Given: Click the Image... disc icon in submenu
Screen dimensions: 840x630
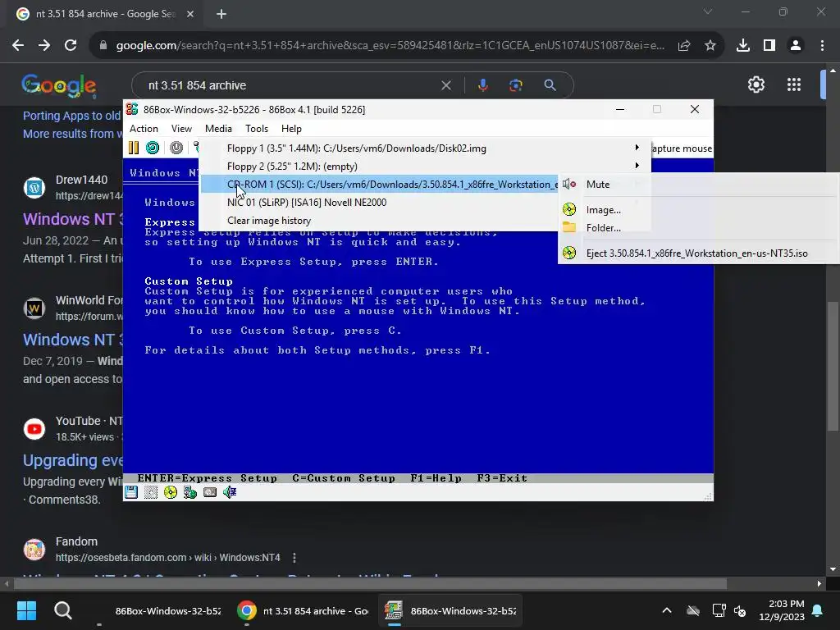Looking at the screenshot, I should coord(569,209).
